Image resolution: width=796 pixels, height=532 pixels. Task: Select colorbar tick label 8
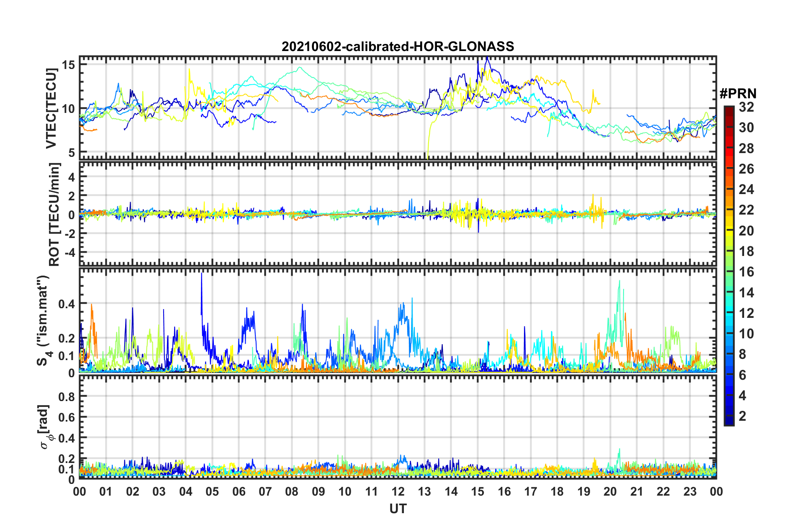click(x=743, y=354)
